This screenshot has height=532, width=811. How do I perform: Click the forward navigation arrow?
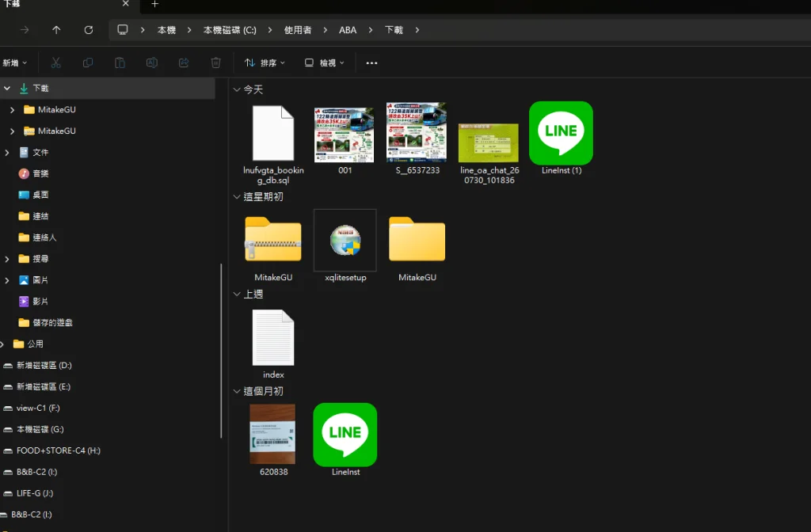click(25, 30)
